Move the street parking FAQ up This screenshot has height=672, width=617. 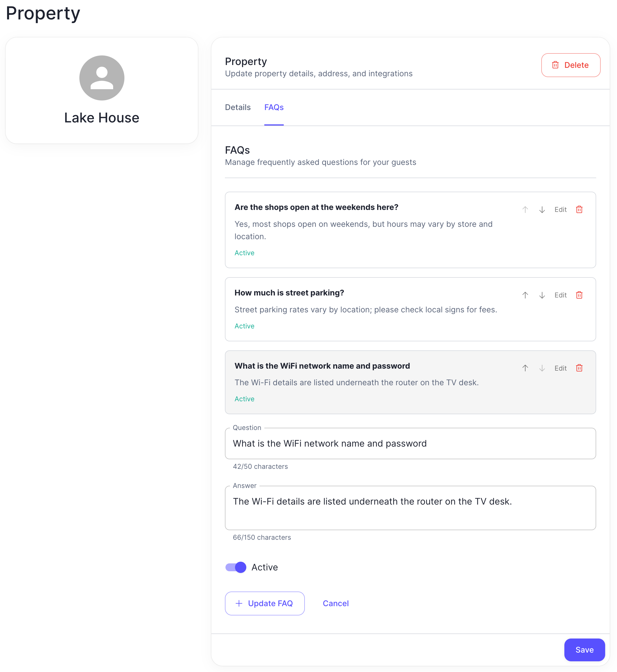click(525, 295)
